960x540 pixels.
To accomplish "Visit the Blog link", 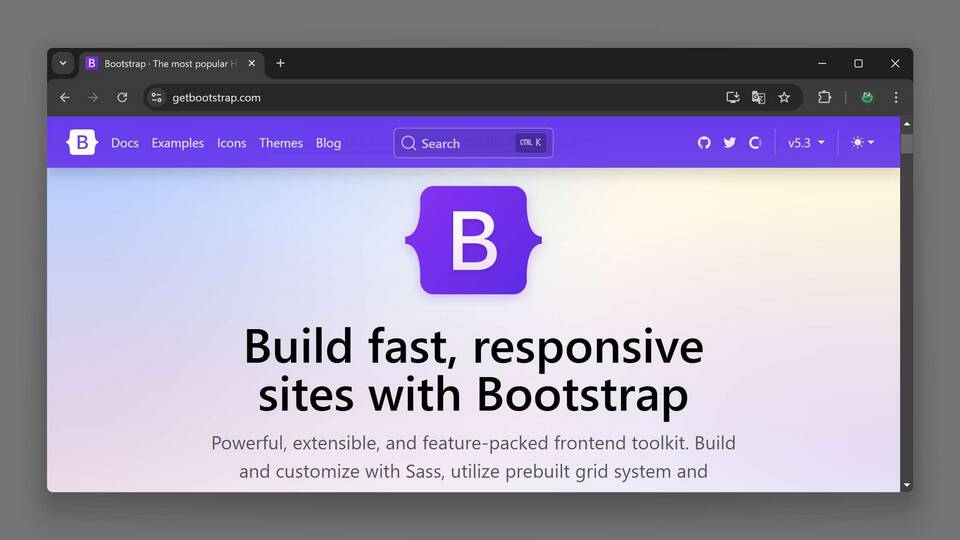I will [x=328, y=143].
